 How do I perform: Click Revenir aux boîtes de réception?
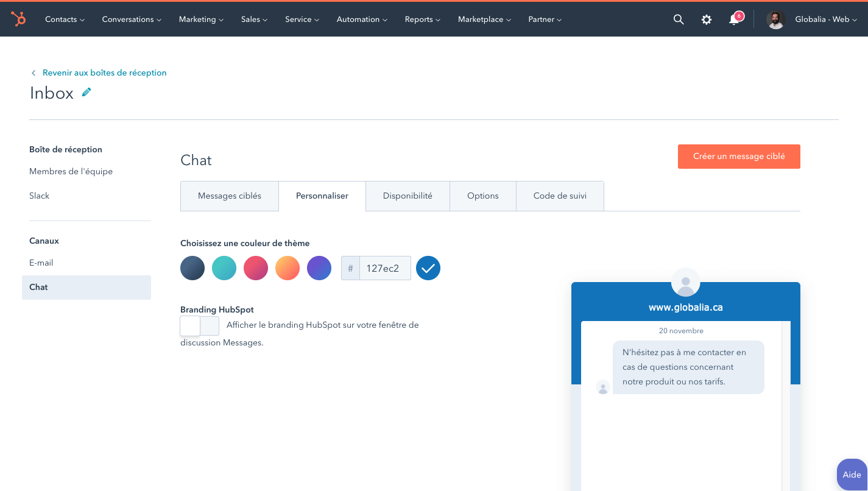click(x=104, y=73)
